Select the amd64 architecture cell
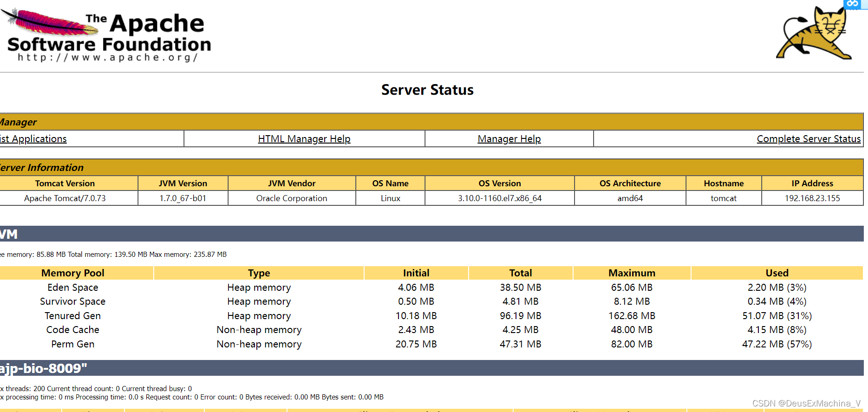The width and height of the screenshot is (868, 412). coord(630,198)
